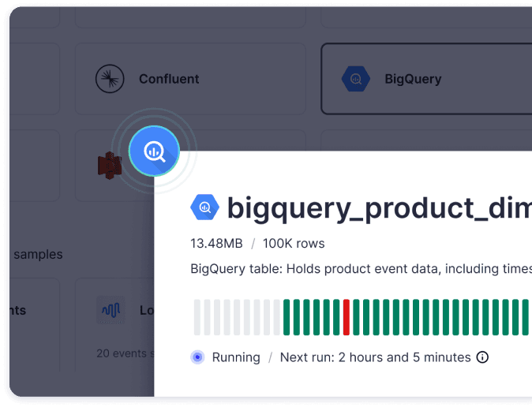Click the 13.48MB size value
Screen dimensions: 532x407
tap(216, 244)
